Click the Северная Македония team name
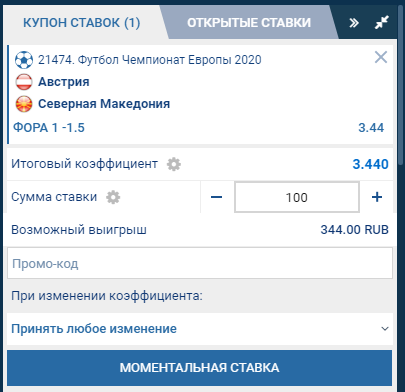This screenshot has width=405, height=392. coord(104,104)
